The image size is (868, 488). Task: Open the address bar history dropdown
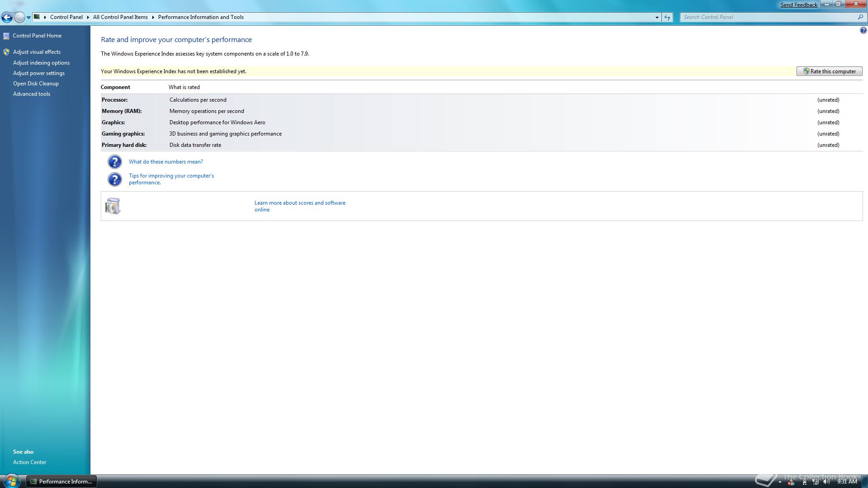657,17
